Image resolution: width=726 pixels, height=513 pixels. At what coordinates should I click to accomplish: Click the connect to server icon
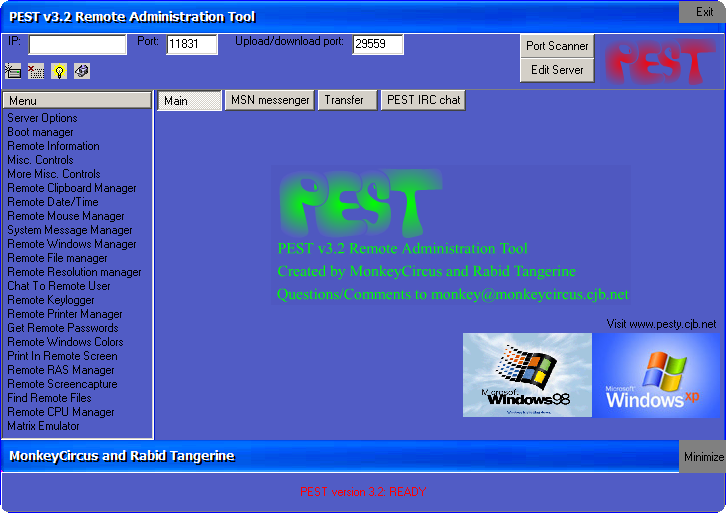(x=13, y=71)
